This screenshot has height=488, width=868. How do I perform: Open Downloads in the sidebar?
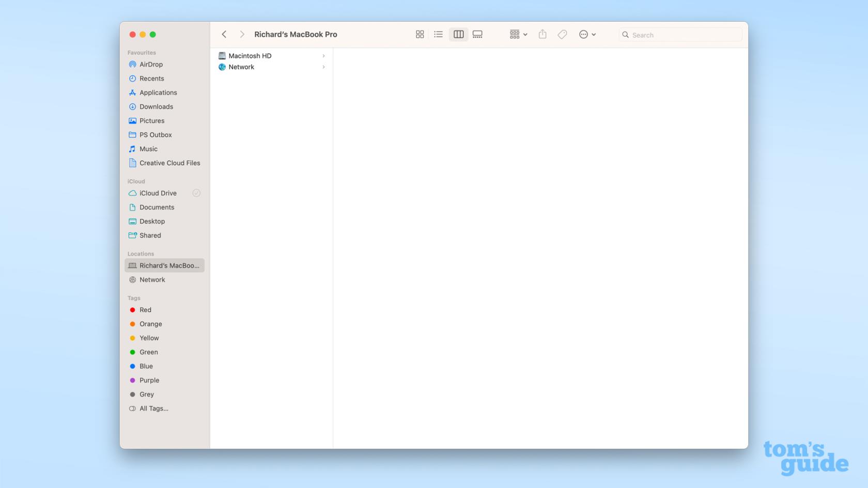(165, 106)
